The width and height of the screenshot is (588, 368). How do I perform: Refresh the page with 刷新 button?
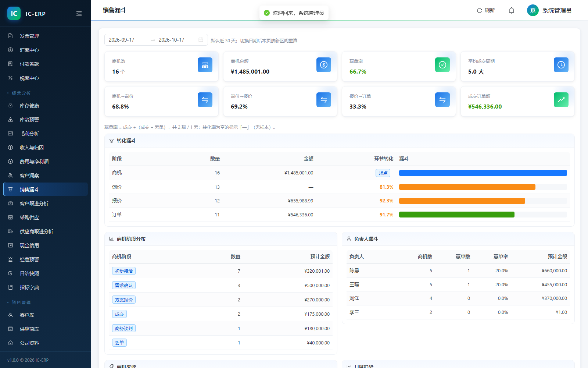486,11
